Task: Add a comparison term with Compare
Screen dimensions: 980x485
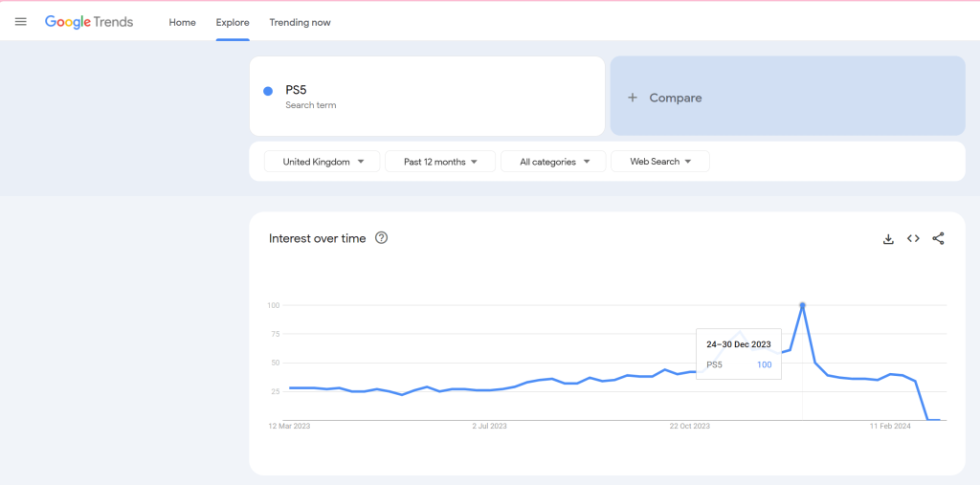Action: coord(788,97)
